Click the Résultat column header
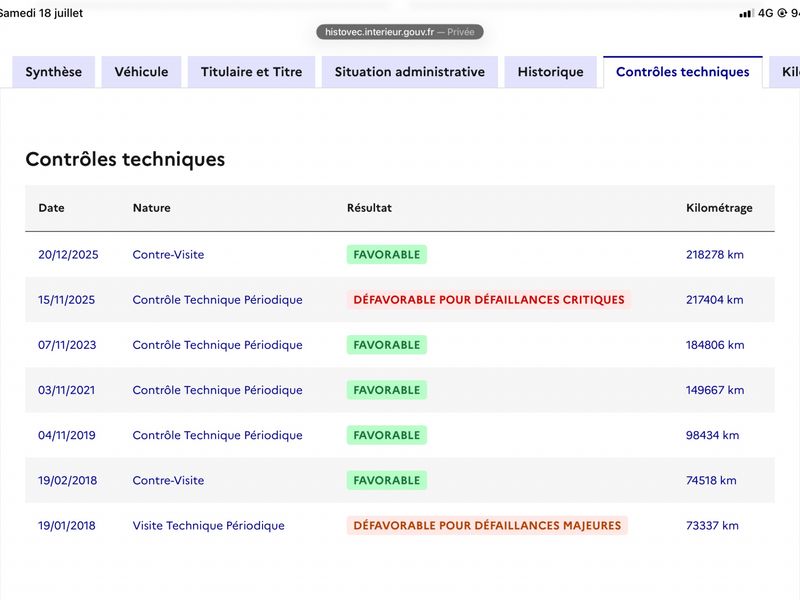Screen dimensions: 800x600 [369, 208]
